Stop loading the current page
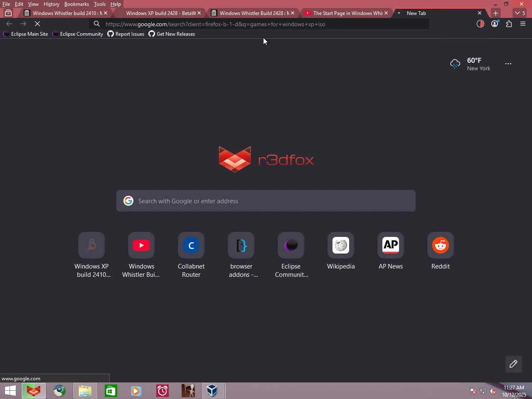 click(x=37, y=24)
